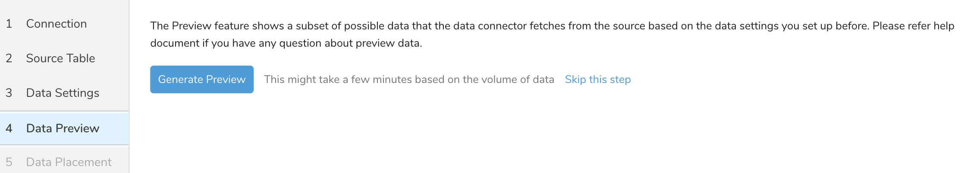980x173 pixels.
Task: Click the Skip this step link
Action: tap(597, 80)
